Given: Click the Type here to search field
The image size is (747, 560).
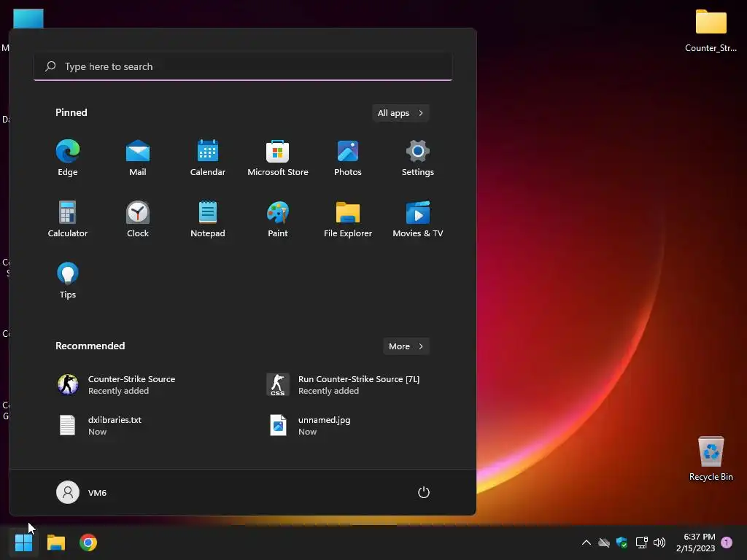Looking at the screenshot, I should 243,66.
